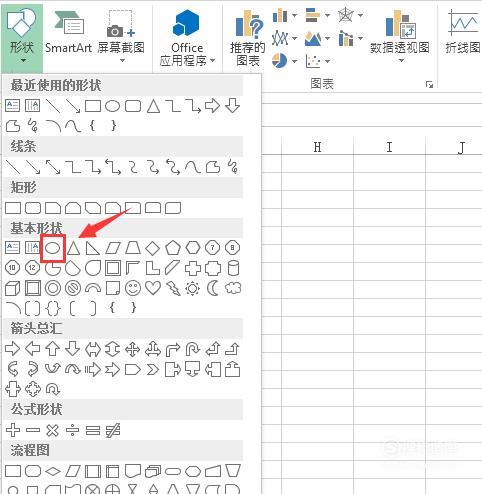Choose the rounded rectangle in 矩形 section
The height and width of the screenshot is (494, 482).
[33, 208]
